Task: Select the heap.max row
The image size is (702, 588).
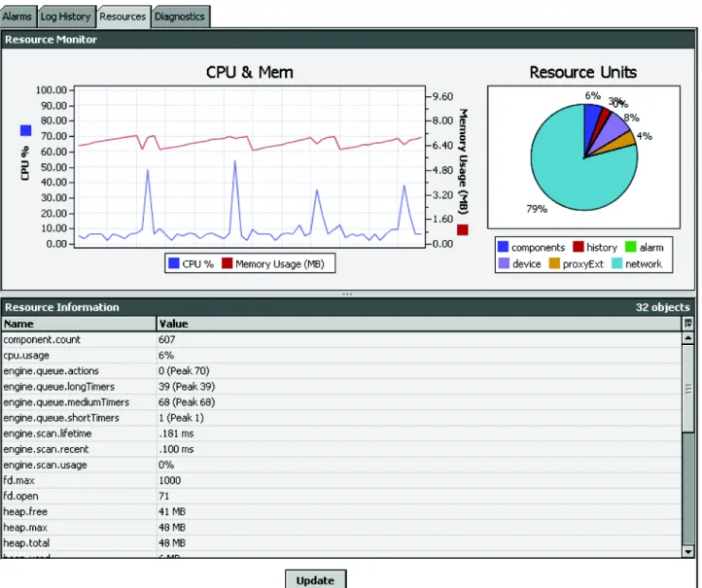Action: tap(342, 528)
